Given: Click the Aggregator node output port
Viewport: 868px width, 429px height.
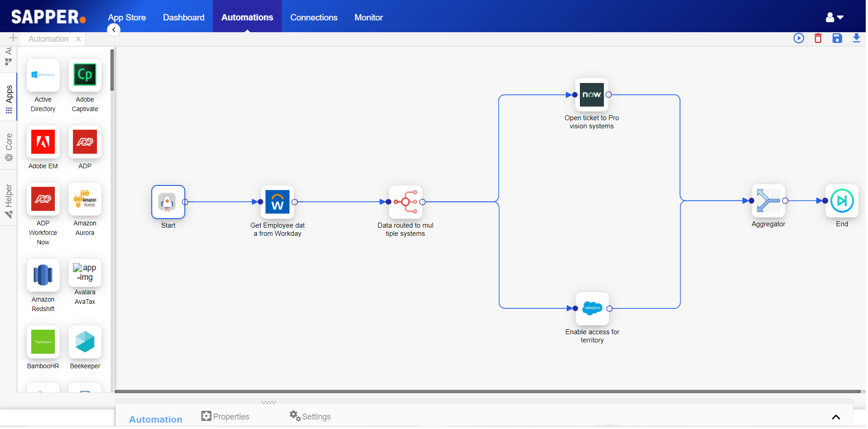Looking at the screenshot, I should (785, 200).
